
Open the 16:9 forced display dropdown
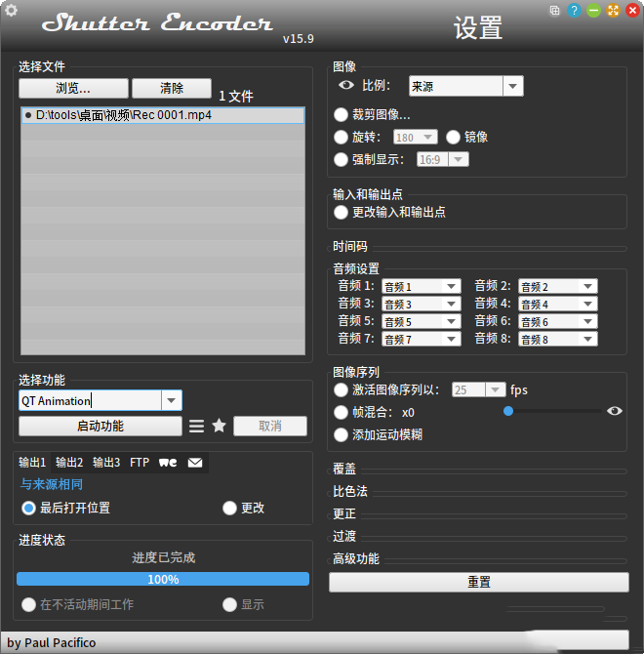tap(443, 159)
